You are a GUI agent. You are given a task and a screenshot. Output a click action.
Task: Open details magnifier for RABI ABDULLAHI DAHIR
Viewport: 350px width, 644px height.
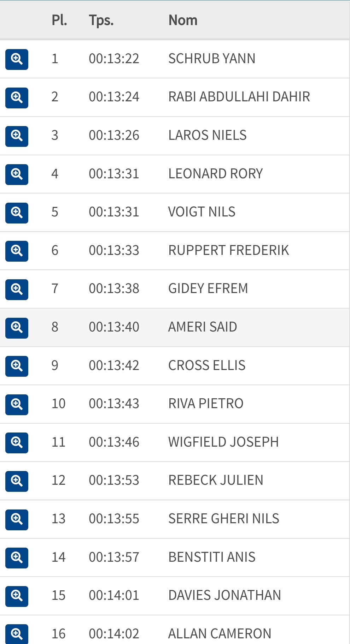coord(17,97)
